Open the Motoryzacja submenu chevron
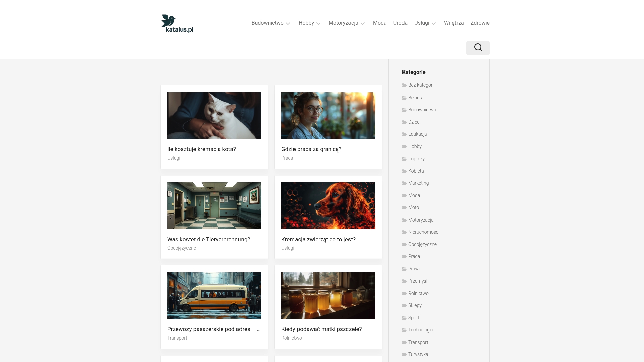 pos(363,23)
